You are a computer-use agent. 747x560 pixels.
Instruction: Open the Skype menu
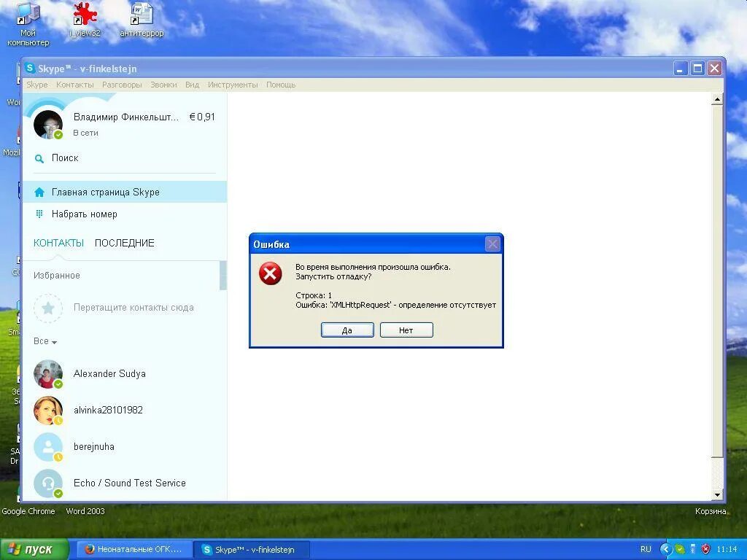tap(36, 85)
